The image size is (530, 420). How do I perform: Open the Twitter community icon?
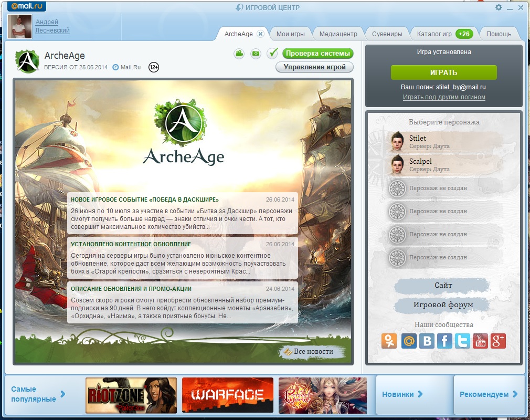pyautogui.click(x=462, y=341)
